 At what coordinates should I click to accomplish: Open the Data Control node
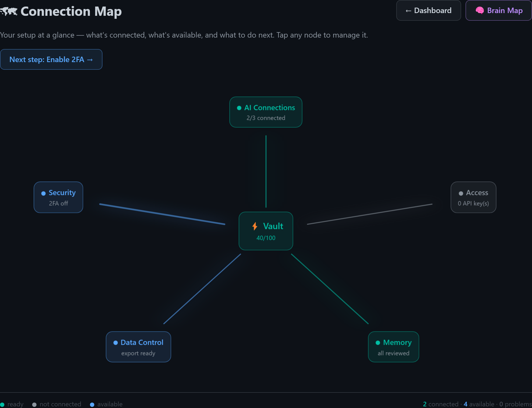[138, 347]
